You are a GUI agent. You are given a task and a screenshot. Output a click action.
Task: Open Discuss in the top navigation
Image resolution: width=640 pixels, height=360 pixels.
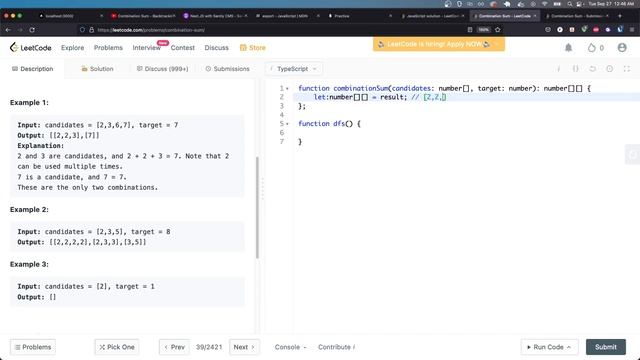click(x=216, y=48)
